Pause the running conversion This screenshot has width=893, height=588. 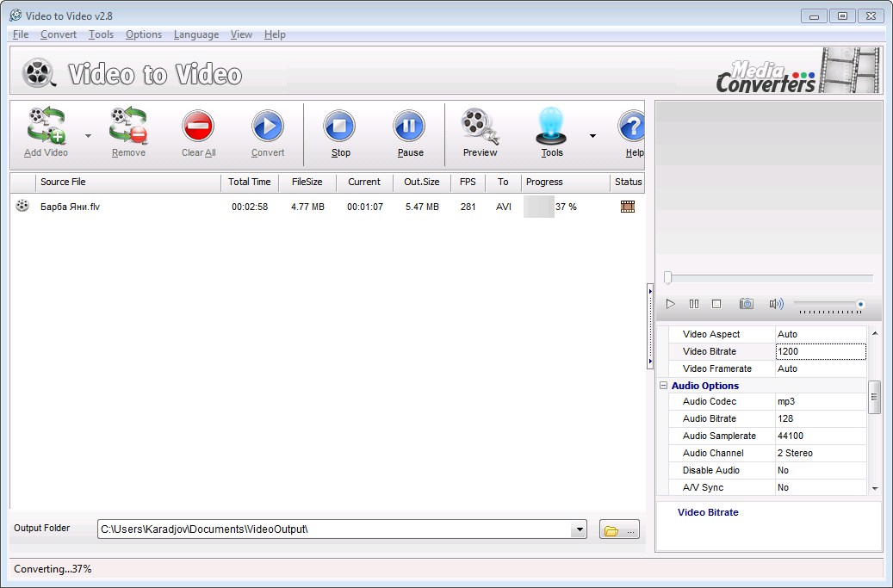click(410, 127)
